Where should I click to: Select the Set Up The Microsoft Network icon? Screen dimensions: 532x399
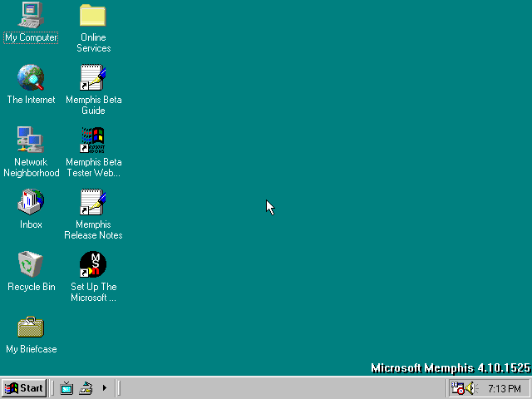(x=93, y=264)
